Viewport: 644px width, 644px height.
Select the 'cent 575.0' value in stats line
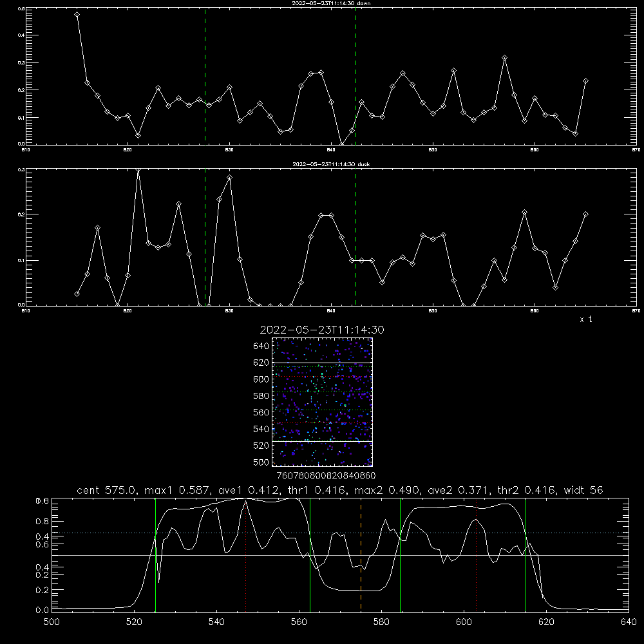(x=107, y=490)
